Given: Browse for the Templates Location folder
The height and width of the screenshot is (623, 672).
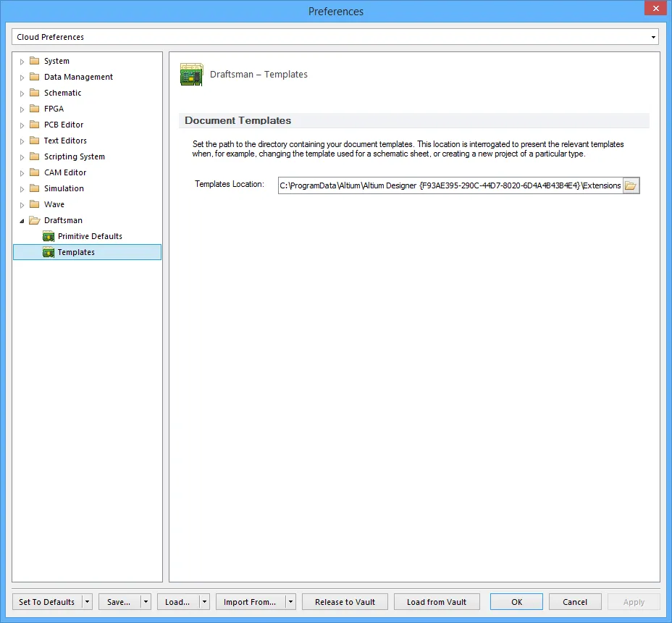Looking at the screenshot, I should [x=631, y=185].
